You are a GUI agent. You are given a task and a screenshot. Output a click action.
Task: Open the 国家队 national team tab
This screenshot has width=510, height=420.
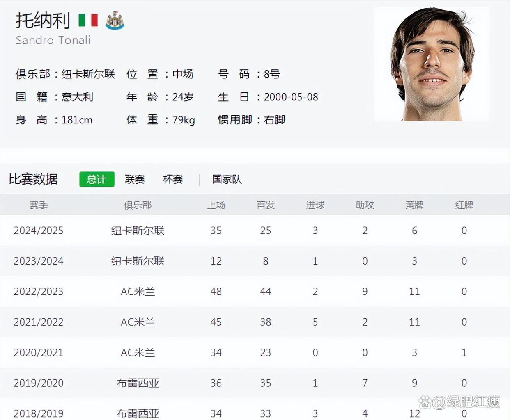[x=227, y=179]
